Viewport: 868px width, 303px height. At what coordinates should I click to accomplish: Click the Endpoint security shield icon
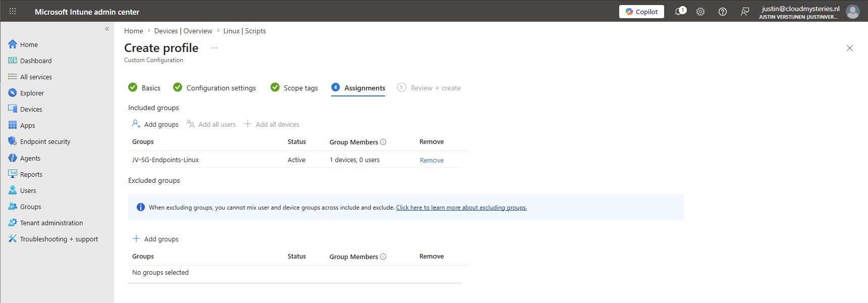point(13,141)
